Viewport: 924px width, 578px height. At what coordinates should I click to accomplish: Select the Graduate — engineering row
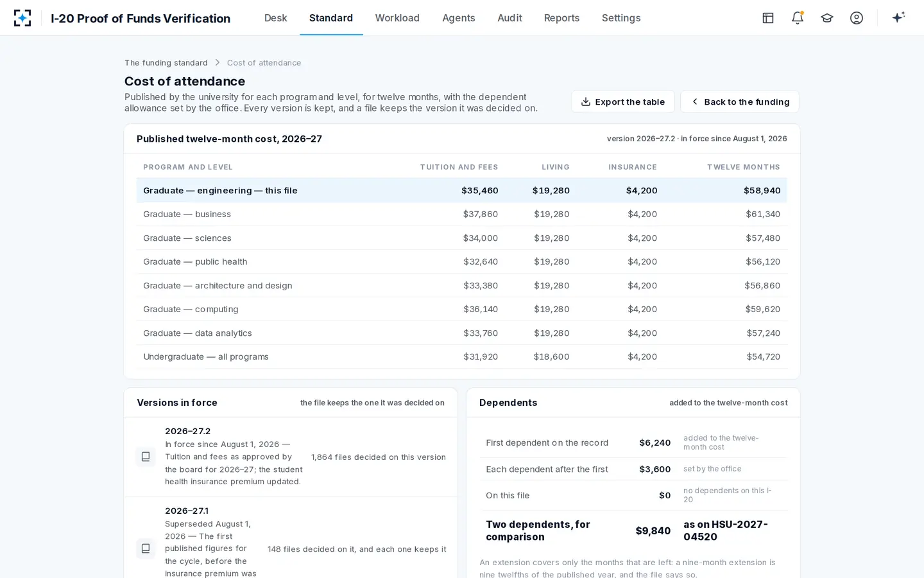[x=462, y=191]
